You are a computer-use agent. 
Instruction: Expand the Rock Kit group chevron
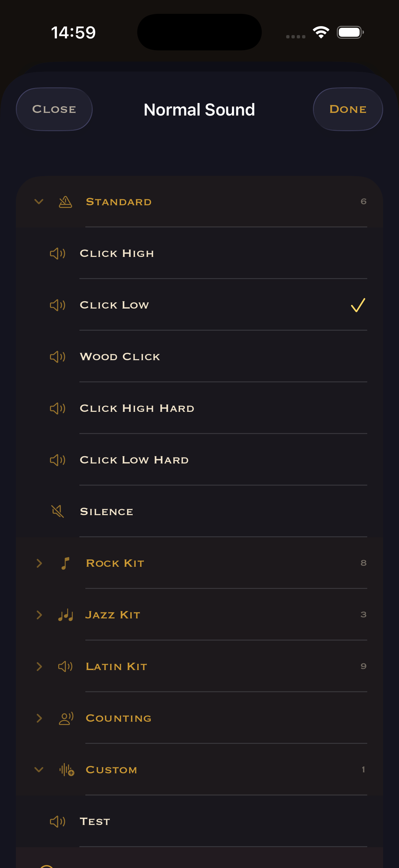click(39, 563)
